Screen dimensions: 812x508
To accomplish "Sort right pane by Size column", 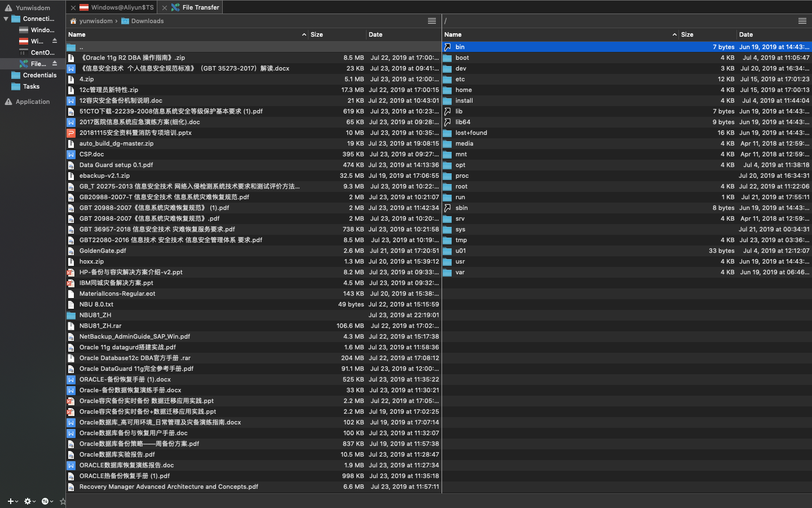I will [708, 34].
